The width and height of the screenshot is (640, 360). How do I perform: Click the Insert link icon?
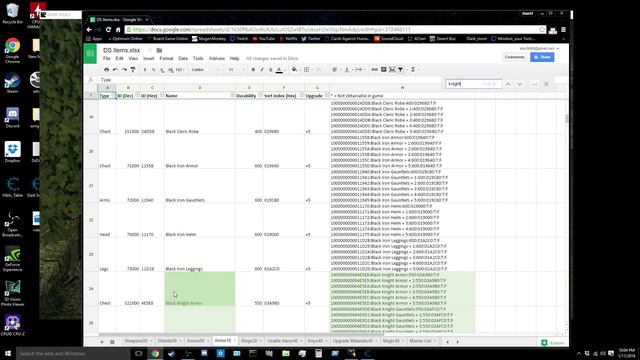(374, 70)
